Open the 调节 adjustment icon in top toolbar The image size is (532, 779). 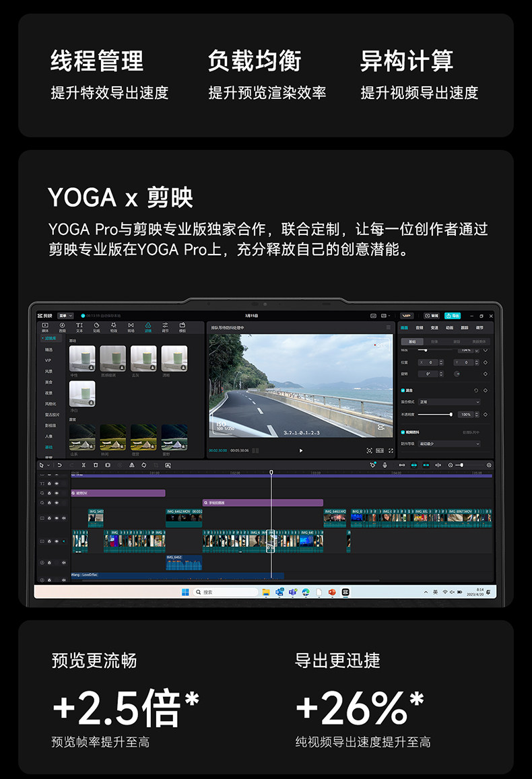tap(165, 327)
